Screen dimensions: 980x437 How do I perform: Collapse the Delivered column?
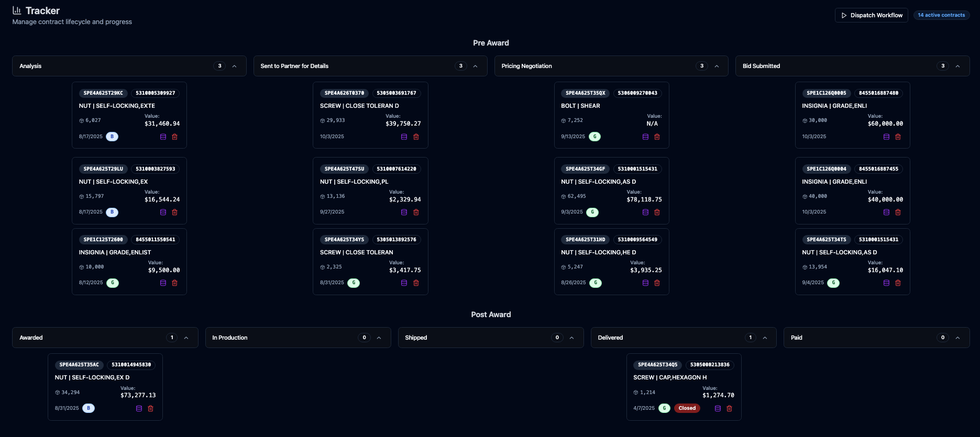tap(765, 338)
